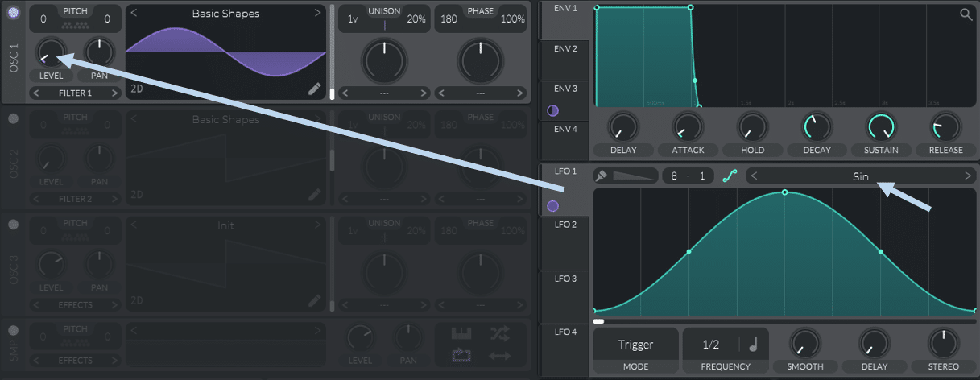Go to the next FILTER 1 routing

point(115,93)
